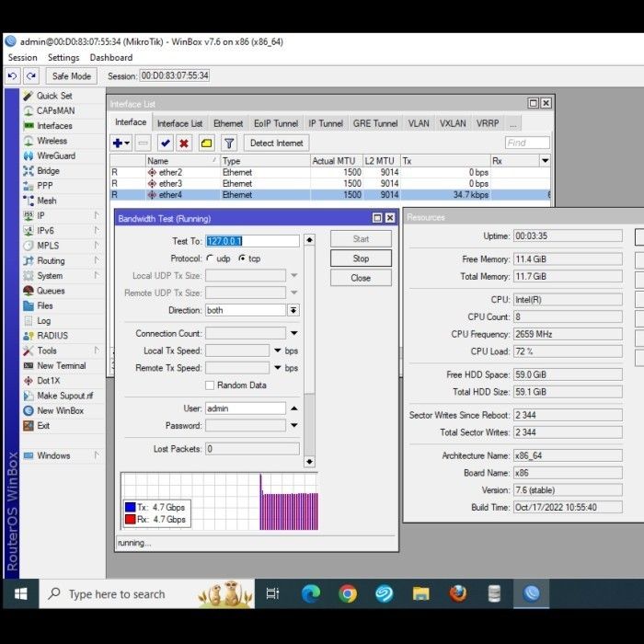Expand MPLS submenu
644x644 pixels.
(x=97, y=246)
